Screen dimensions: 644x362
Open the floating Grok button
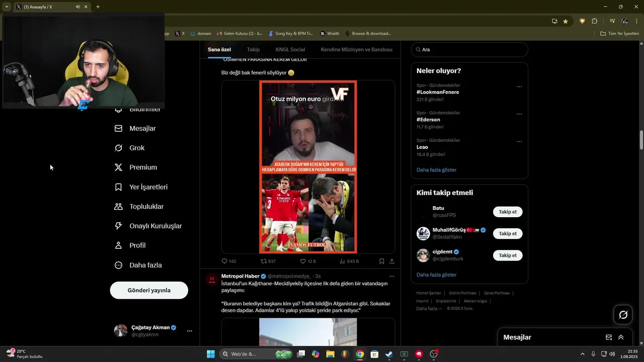click(x=623, y=315)
